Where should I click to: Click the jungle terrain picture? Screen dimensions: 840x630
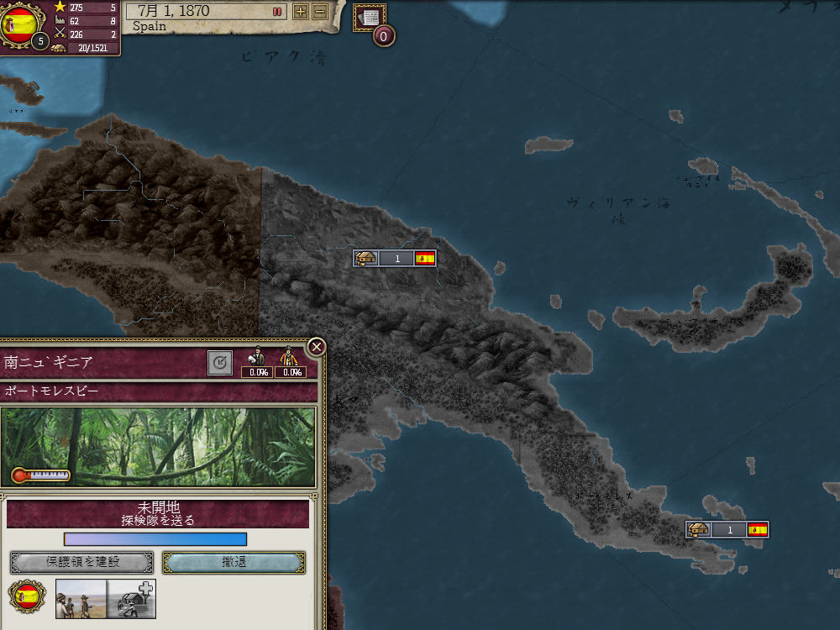click(x=159, y=447)
